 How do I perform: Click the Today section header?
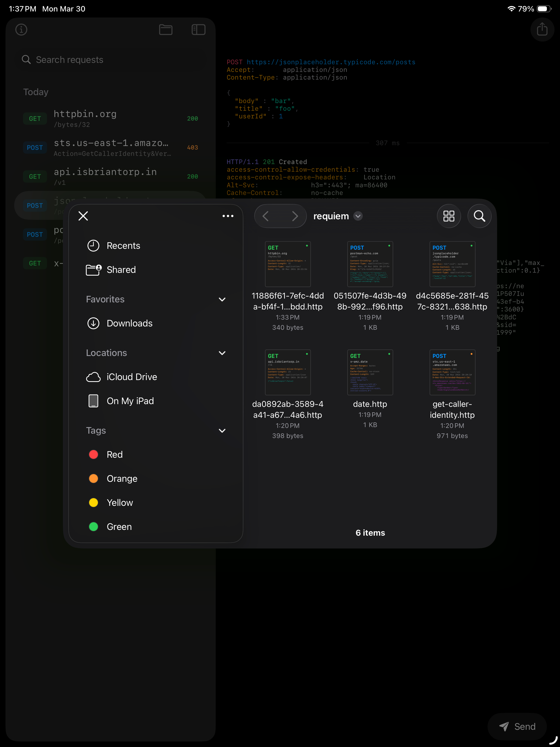36,92
